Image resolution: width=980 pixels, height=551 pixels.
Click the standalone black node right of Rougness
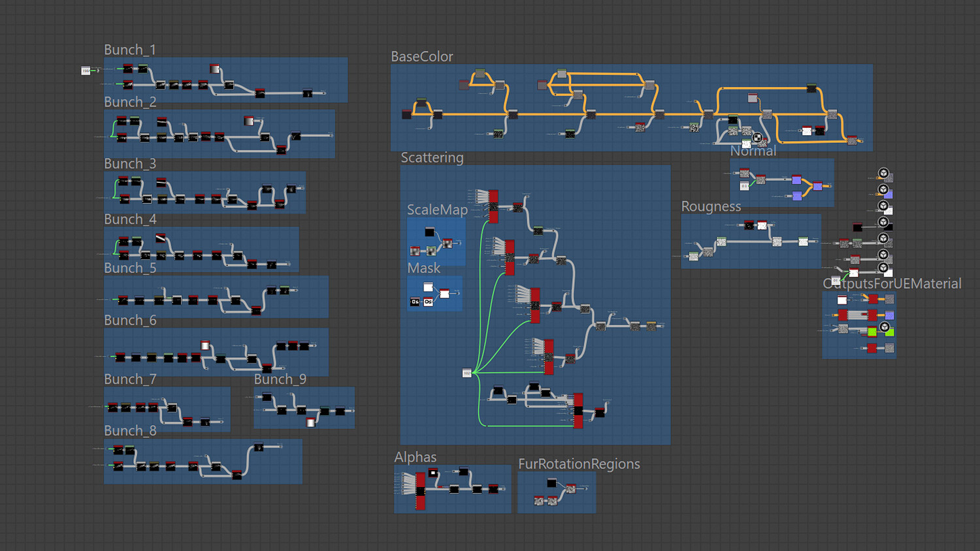[857, 227]
